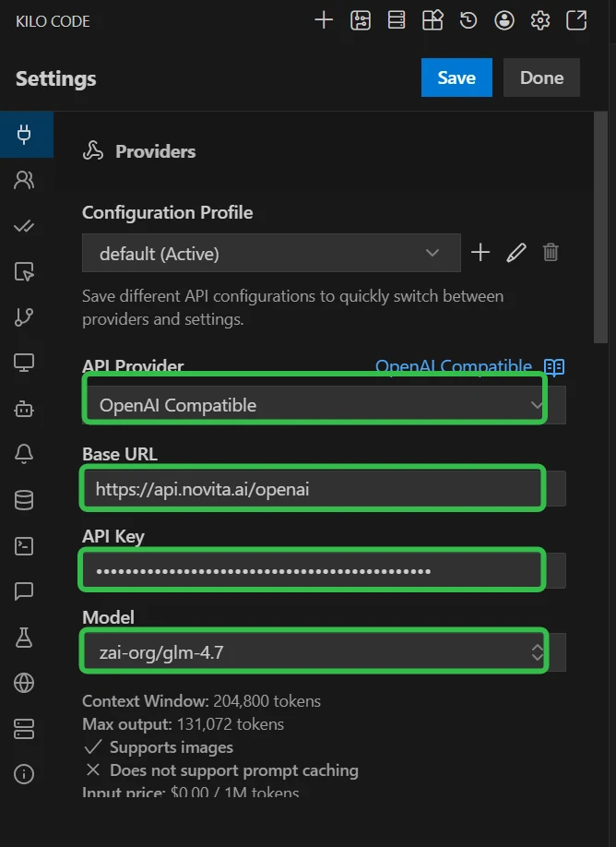Open the Terminal sidebar section
616x847 pixels.
pos(24,546)
